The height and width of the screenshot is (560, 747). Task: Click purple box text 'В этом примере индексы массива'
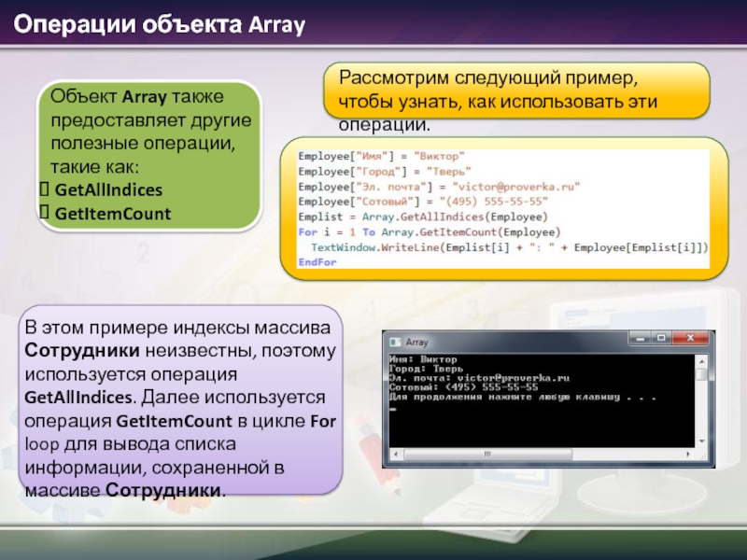click(x=177, y=328)
